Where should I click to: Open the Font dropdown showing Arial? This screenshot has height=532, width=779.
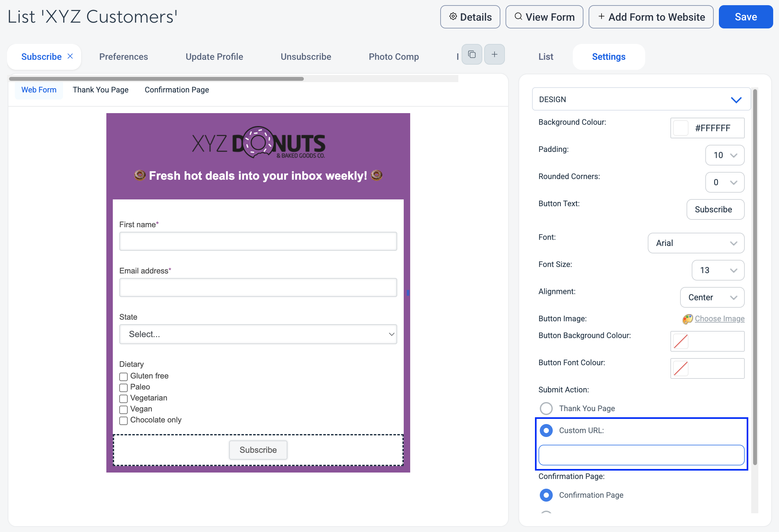[696, 243]
